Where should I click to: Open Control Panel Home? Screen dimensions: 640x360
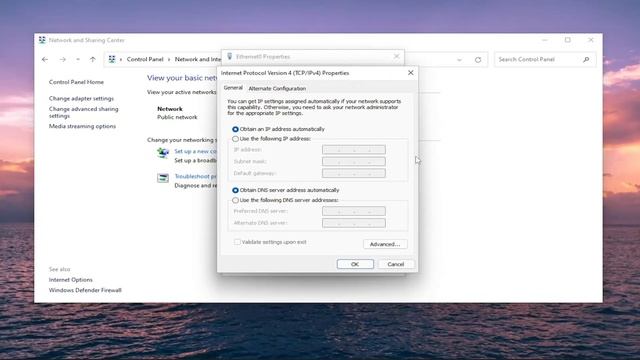click(76, 82)
